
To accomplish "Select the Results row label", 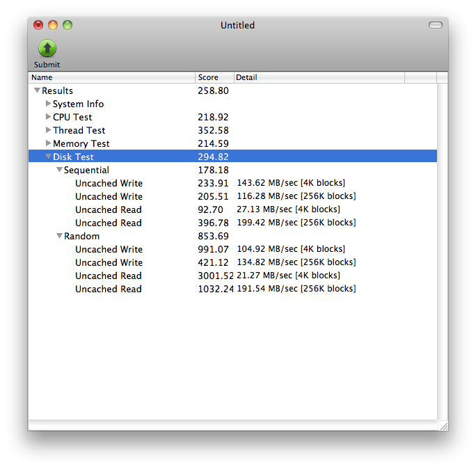I will (x=57, y=90).
